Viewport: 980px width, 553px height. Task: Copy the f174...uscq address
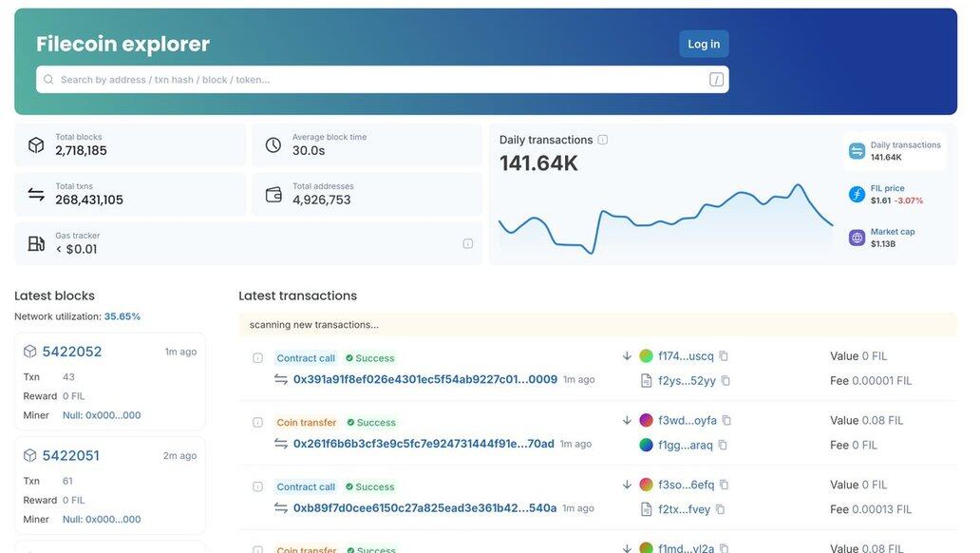[x=724, y=356]
